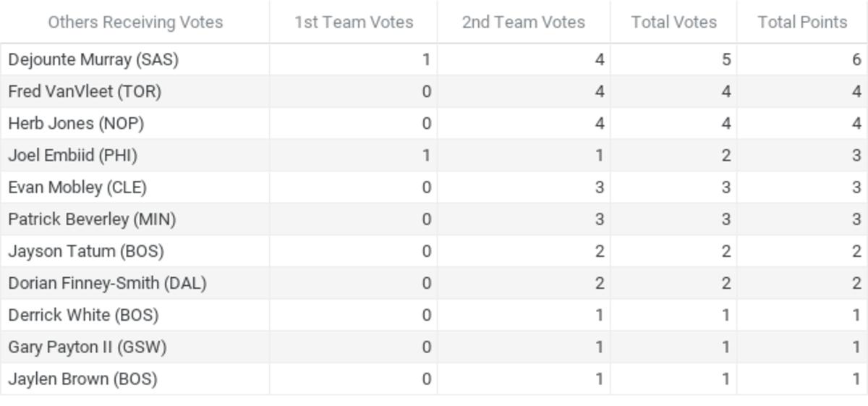Select the Jayson Tatum (BOS) name cell
868x406 pixels.
click(x=86, y=251)
